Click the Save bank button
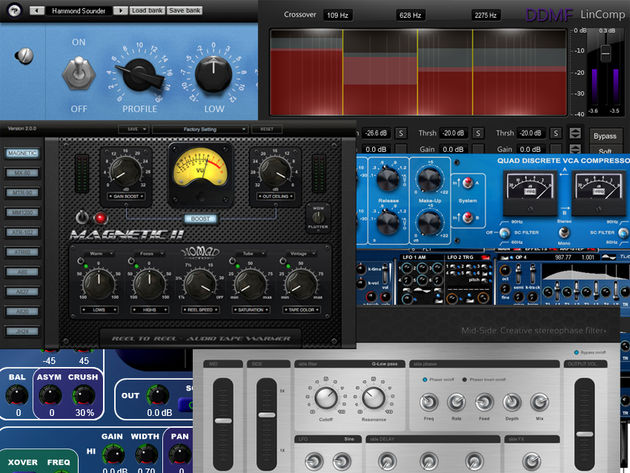Image resolution: width=630 pixels, height=473 pixels. pos(185,10)
